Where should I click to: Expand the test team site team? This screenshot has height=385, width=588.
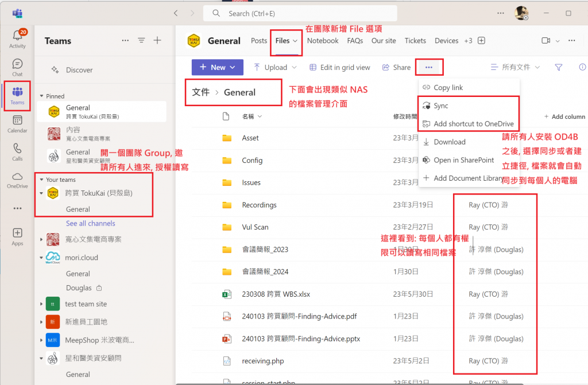coord(41,304)
